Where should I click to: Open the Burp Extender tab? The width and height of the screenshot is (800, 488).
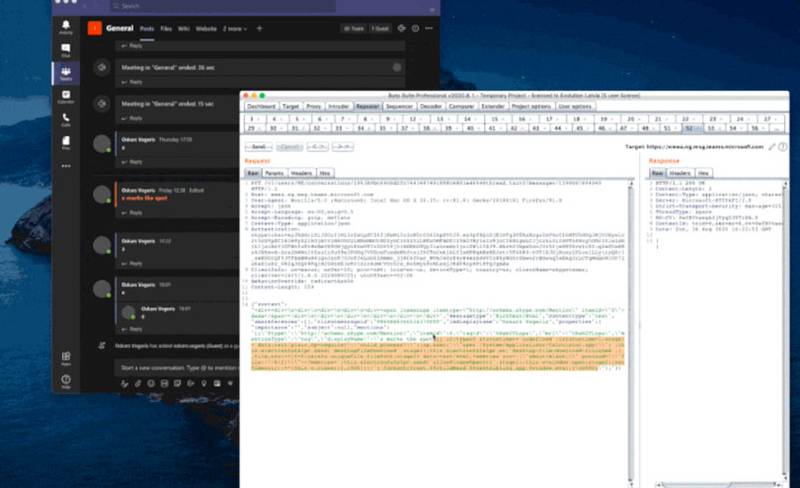493,106
